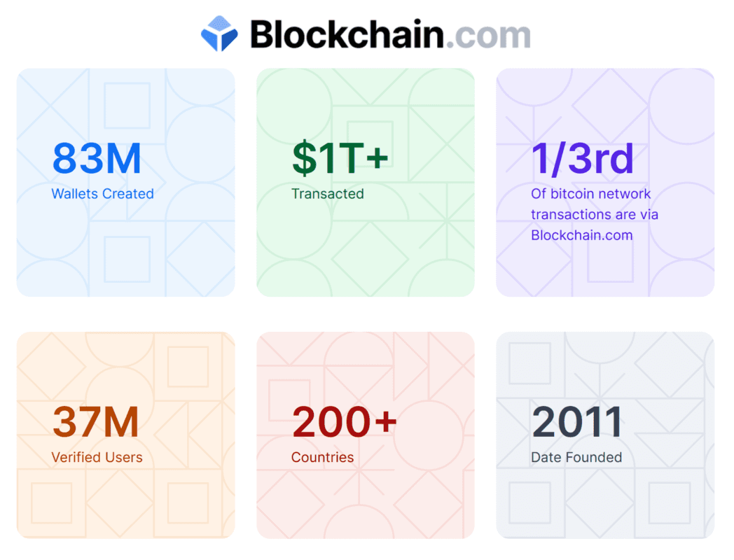734x560 pixels.
Task: Click the $1T+ green headline figure
Action: [340, 157]
